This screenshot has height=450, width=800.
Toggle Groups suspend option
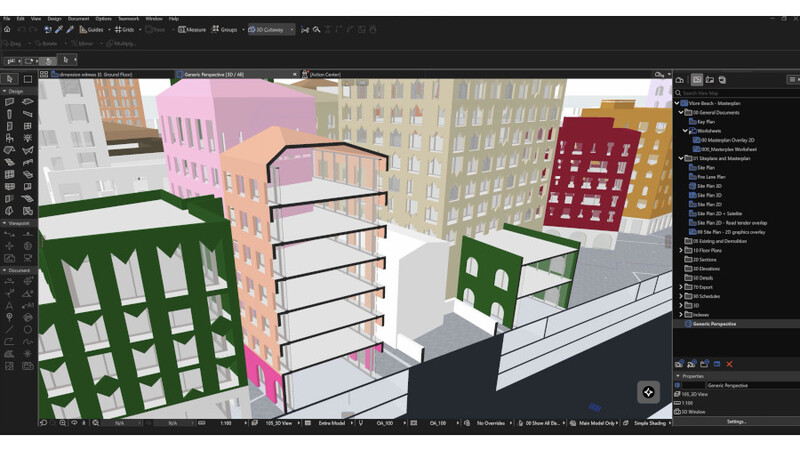[224, 30]
